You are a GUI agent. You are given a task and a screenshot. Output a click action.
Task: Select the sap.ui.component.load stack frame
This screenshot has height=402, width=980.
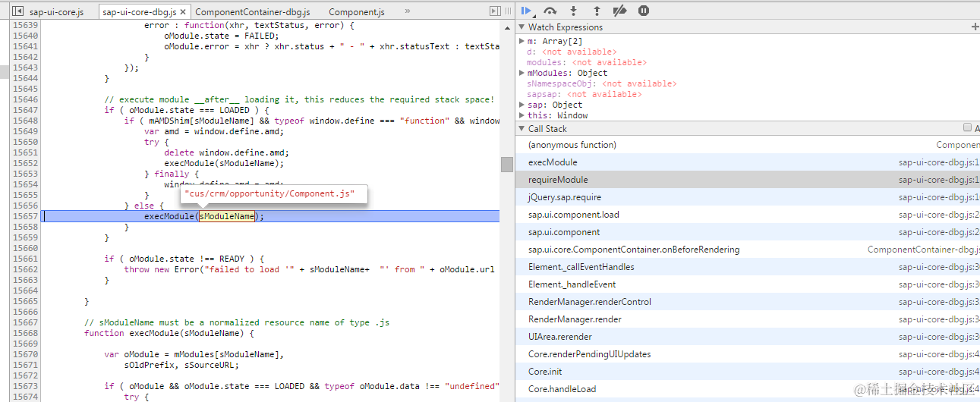748,215
